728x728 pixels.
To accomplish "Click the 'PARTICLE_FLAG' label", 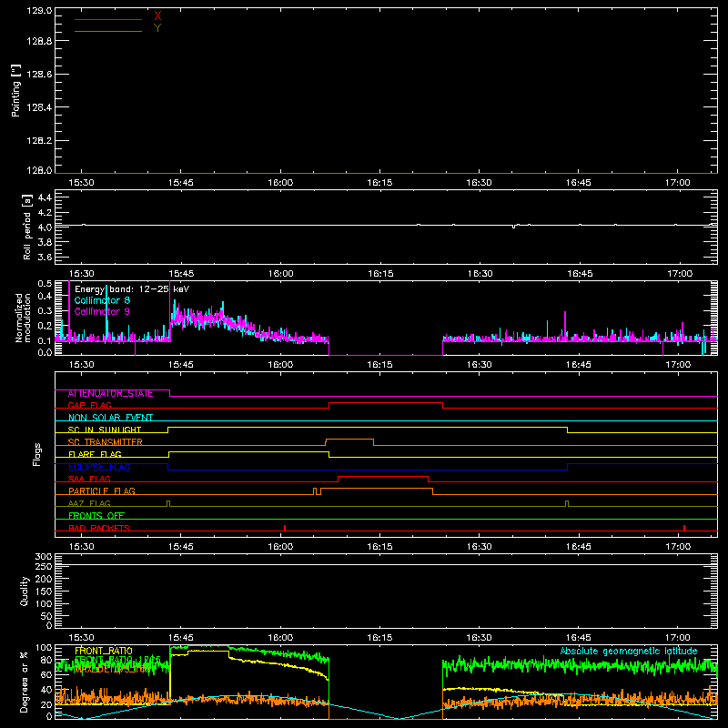I will [102, 491].
